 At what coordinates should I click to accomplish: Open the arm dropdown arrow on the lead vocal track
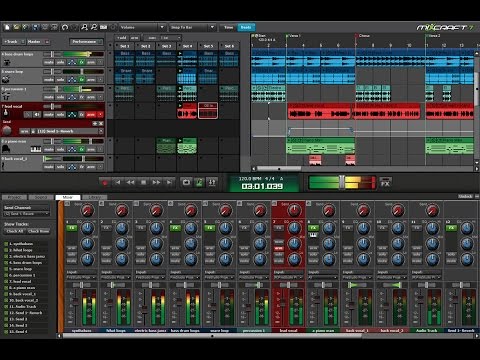pos(100,114)
